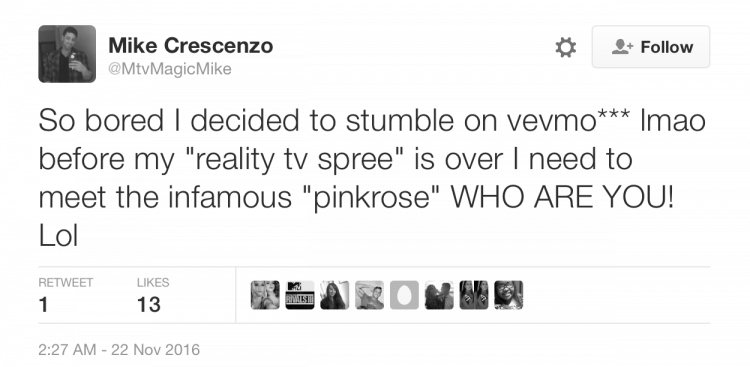Open the smiling person with glasses avatar
The image size is (750, 367).
coord(508,295)
